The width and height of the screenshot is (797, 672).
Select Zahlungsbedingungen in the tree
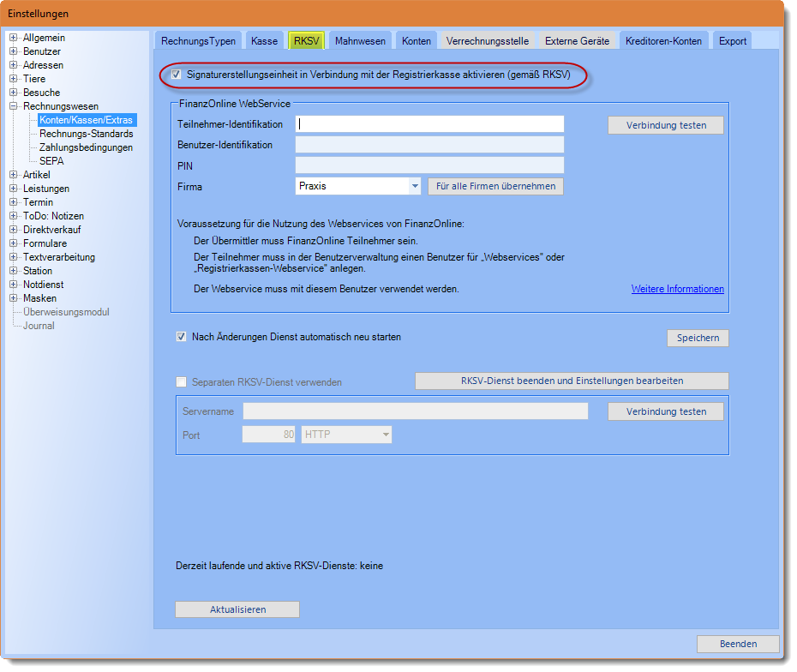pyautogui.click(x=86, y=147)
